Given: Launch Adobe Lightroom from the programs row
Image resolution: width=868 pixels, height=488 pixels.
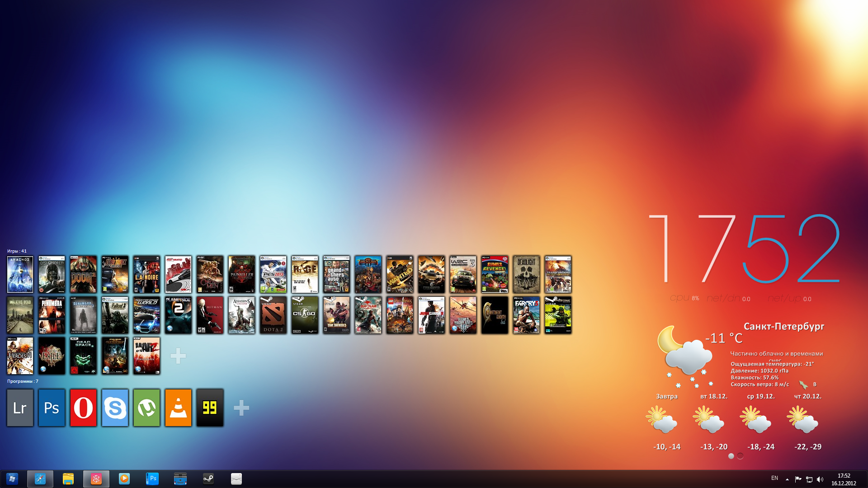Looking at the screenshot, I should (x=20, y=408).
